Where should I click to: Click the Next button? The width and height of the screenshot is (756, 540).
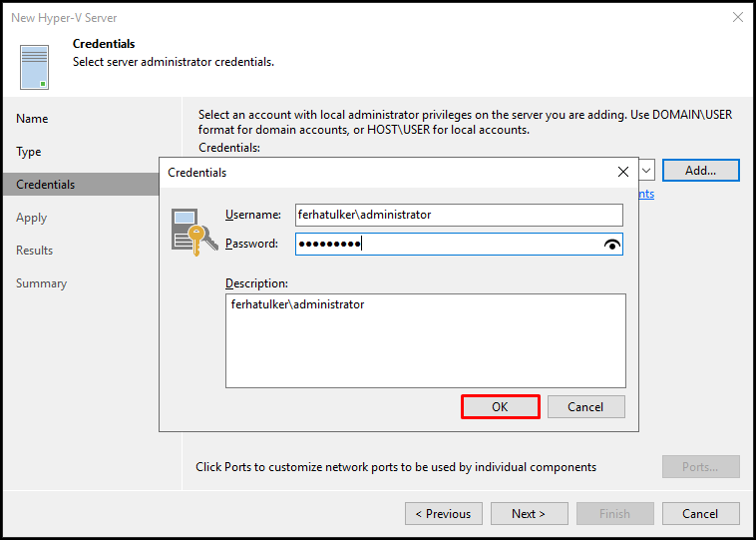point(530,514)
